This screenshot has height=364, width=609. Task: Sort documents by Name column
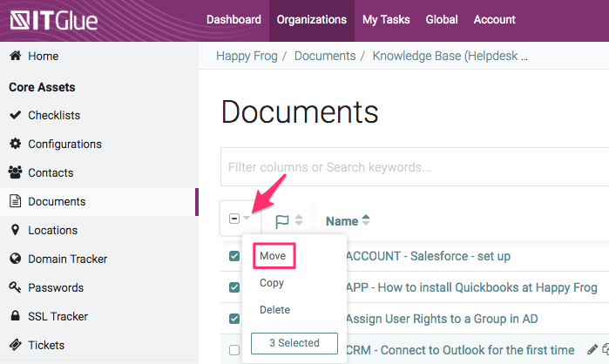348,221
